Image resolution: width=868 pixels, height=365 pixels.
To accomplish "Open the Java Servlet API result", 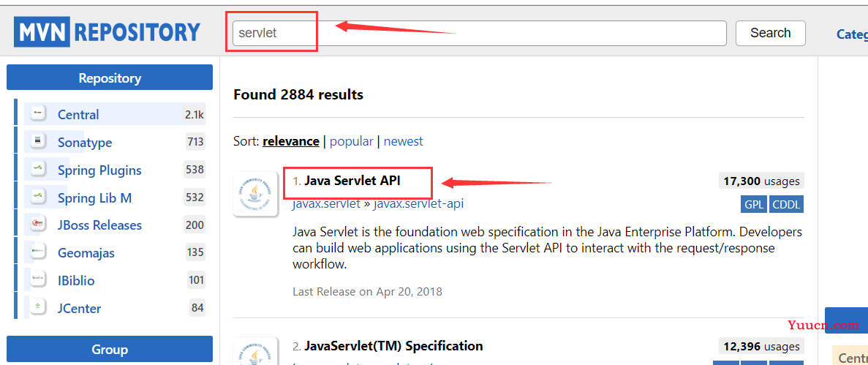I will click(352, 181).
